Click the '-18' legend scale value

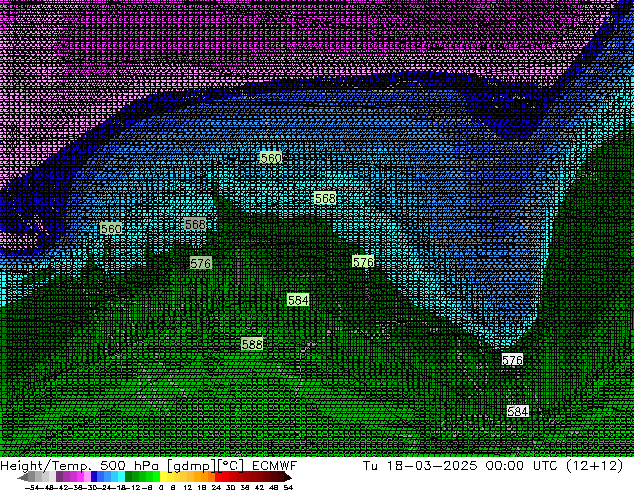point(121,487)
